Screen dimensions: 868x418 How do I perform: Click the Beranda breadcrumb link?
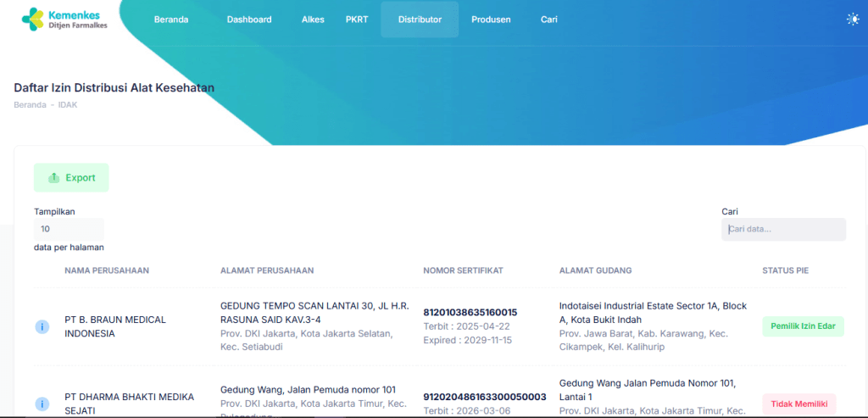30,104
